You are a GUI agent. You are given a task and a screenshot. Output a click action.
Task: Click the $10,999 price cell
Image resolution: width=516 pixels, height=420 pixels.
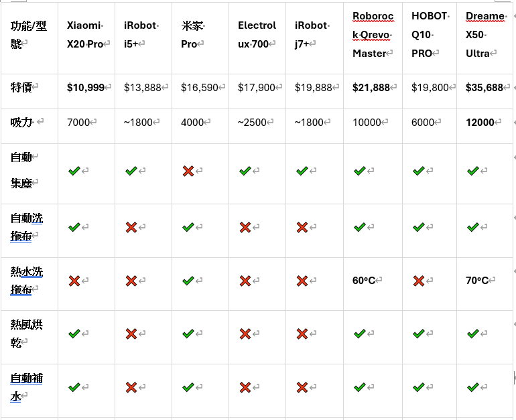(x=86, y=88)
